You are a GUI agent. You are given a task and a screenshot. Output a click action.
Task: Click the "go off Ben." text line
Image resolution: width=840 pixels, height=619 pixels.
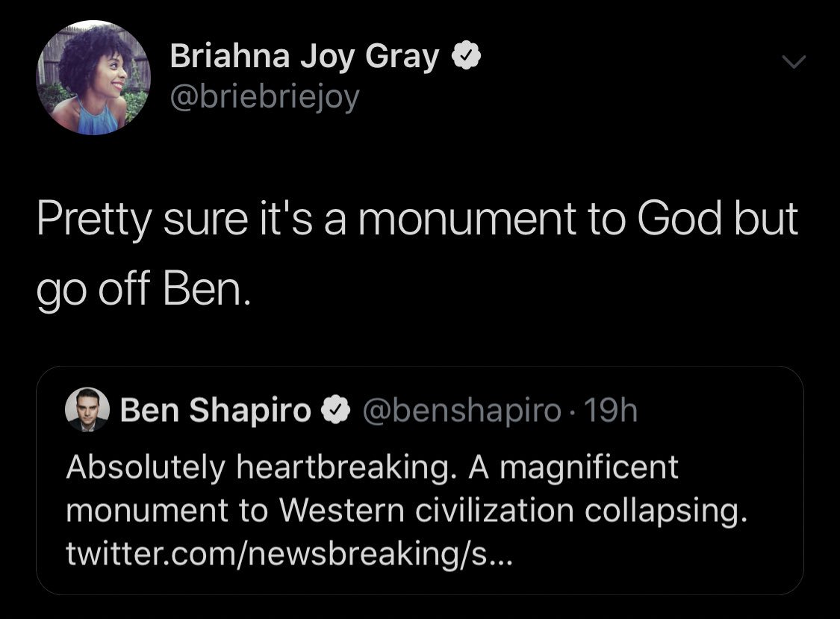(142, 292)
